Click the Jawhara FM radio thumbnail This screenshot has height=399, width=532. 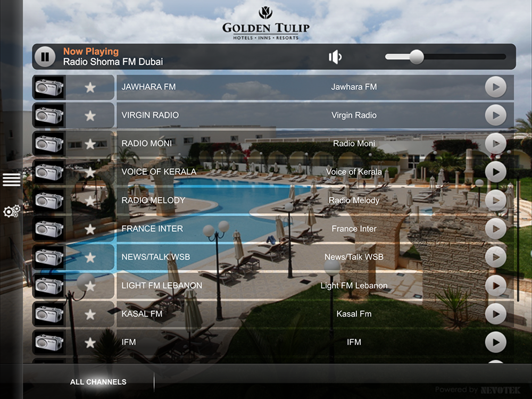click(49, 87)
